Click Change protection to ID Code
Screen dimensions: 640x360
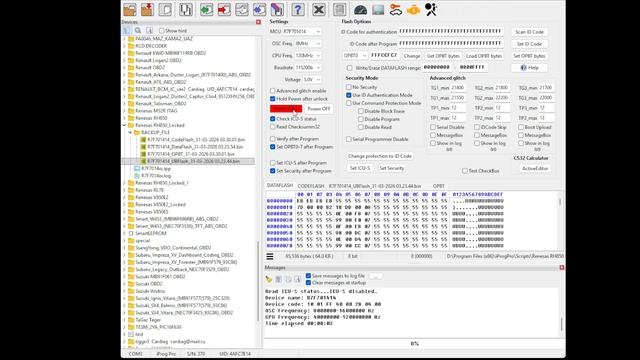click(380, 156)
